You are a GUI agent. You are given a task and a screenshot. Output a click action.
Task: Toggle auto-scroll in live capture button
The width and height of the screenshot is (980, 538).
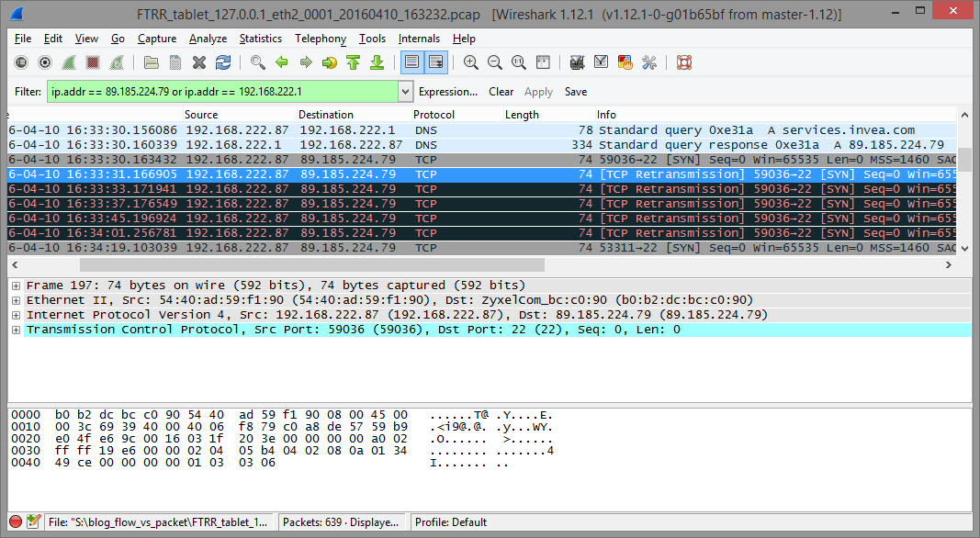tap(435, 62)
